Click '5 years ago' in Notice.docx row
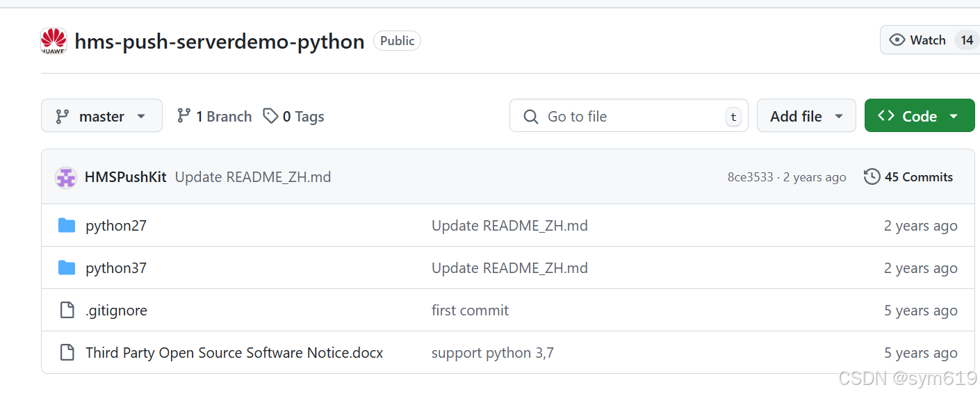Image resolution: width=980 pixels, height=396 pixels. click(921, 353)
